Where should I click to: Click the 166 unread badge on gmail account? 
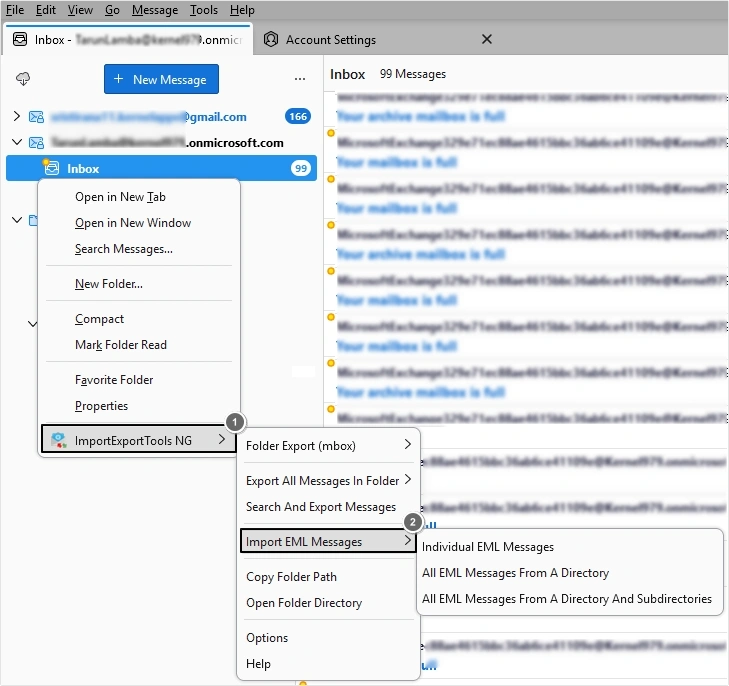pos(298,116)
